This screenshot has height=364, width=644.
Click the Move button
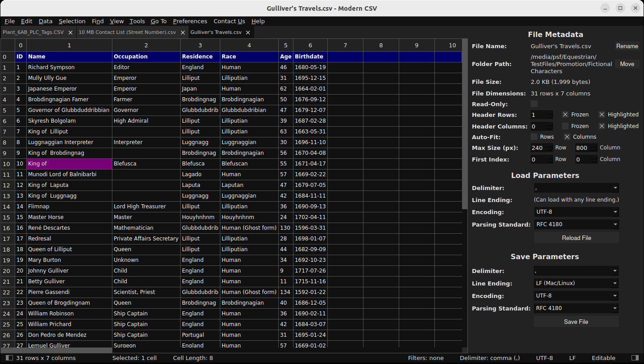(627, 64)
